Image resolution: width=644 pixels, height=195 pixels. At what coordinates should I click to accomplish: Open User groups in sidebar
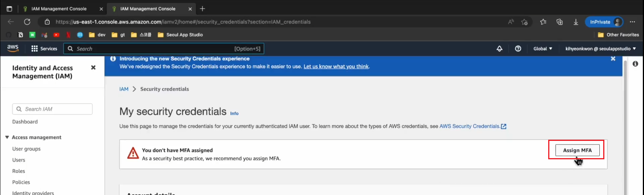[x=27, y=149]
